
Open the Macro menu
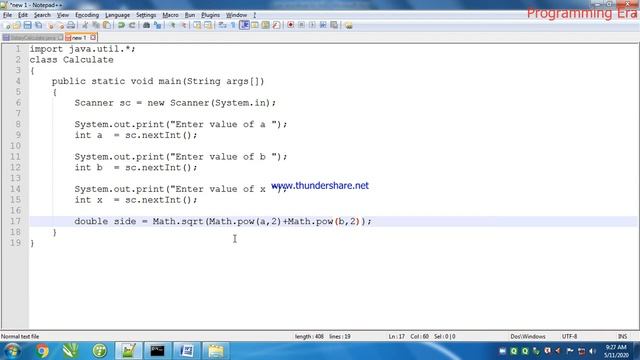click(x=170, y=15)
